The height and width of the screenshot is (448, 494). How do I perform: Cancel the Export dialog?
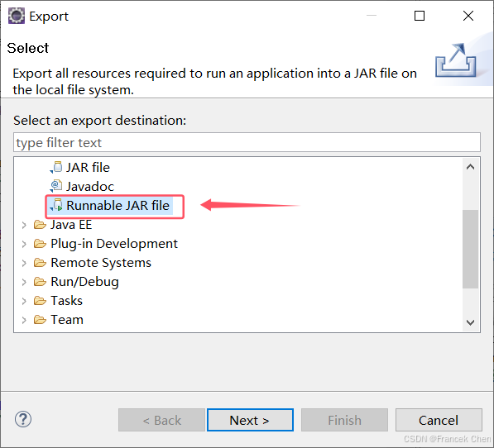[439, 420]
